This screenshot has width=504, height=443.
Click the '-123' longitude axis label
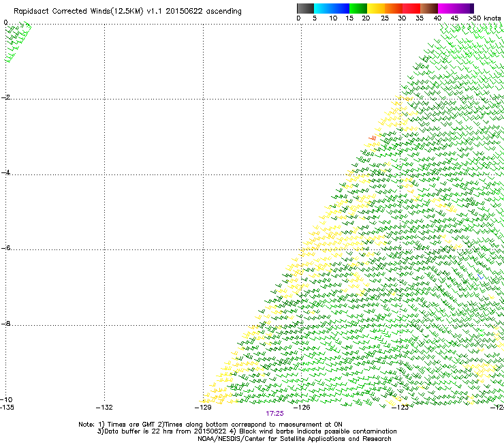(x=400, y=408)
